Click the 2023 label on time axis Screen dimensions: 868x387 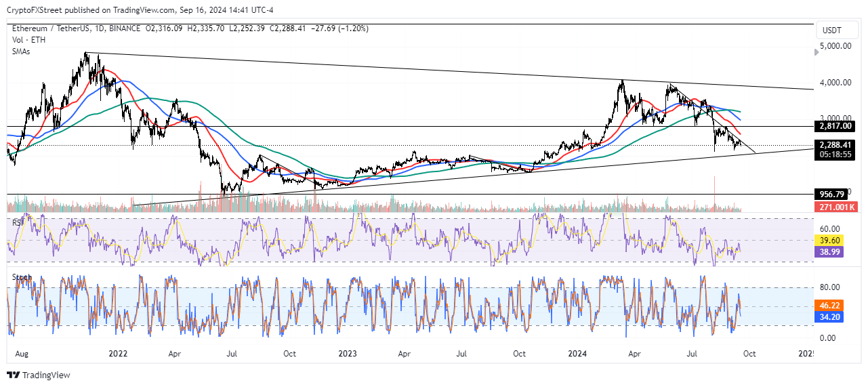pyautogui.click(x=347, y=353)
